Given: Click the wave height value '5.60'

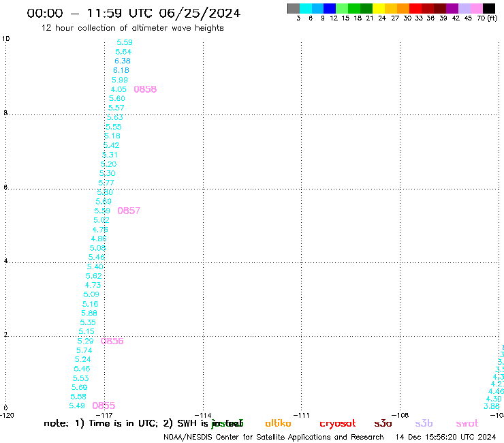Looking at the screenshot, I should click(117, 98).
